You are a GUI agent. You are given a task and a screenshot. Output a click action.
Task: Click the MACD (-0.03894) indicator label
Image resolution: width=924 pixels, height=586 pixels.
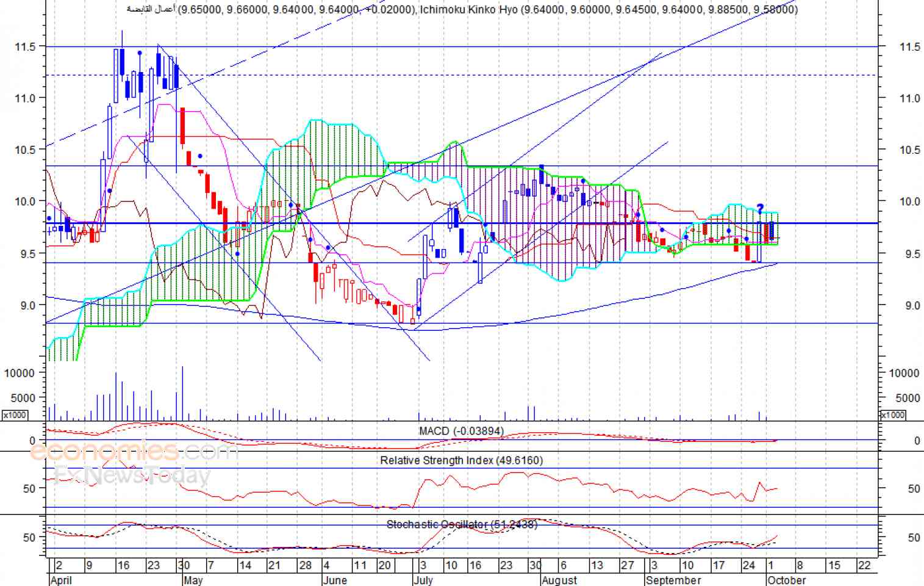click(461, 431)
